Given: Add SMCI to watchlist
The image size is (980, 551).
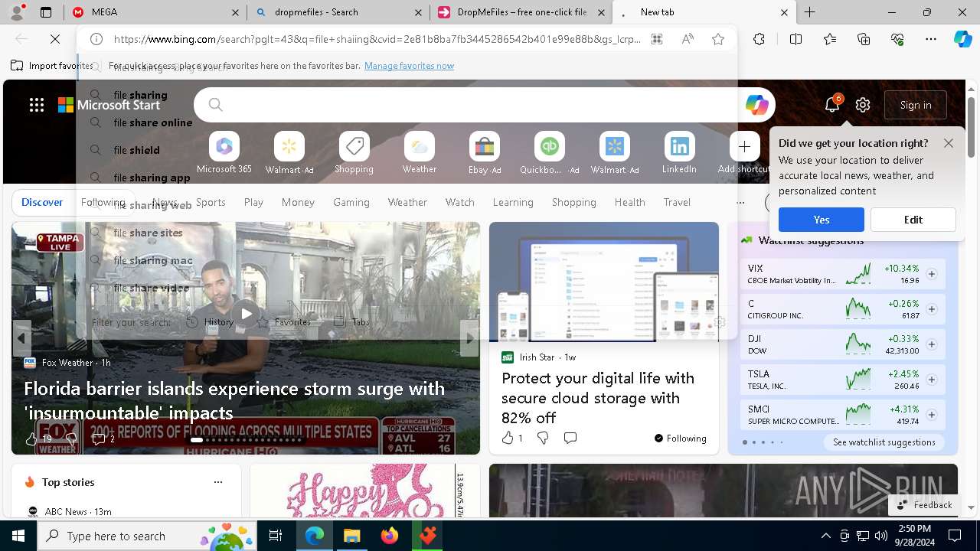Looking at the screenshot, I should point(932,415).
